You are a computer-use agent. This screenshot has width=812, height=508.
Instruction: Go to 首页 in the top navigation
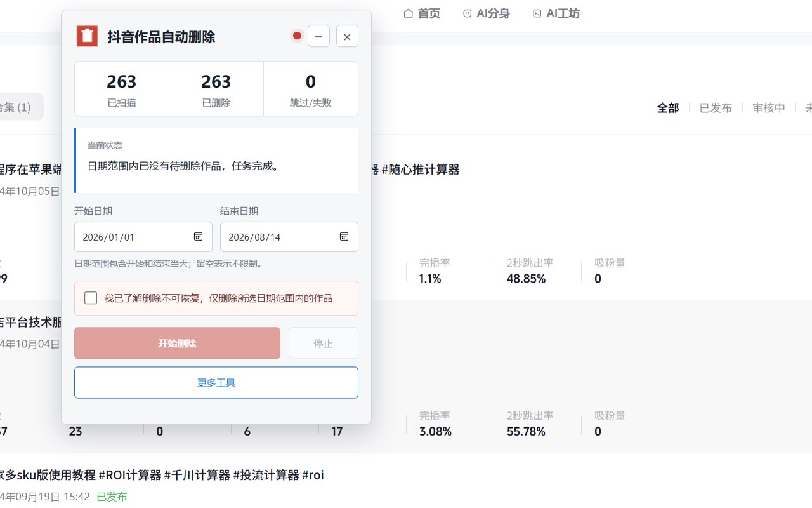pyautogui.click(x=422, y=13)
